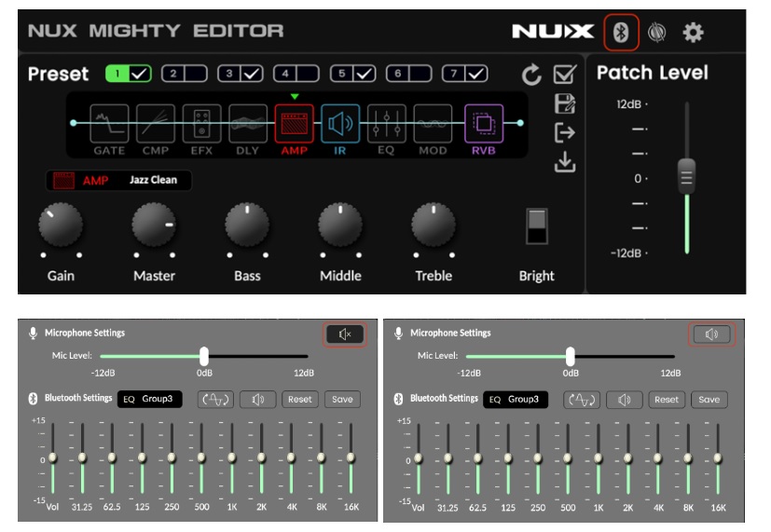
Task: Click Mic Level slider handle in right panel
Action: coord(570,357)
